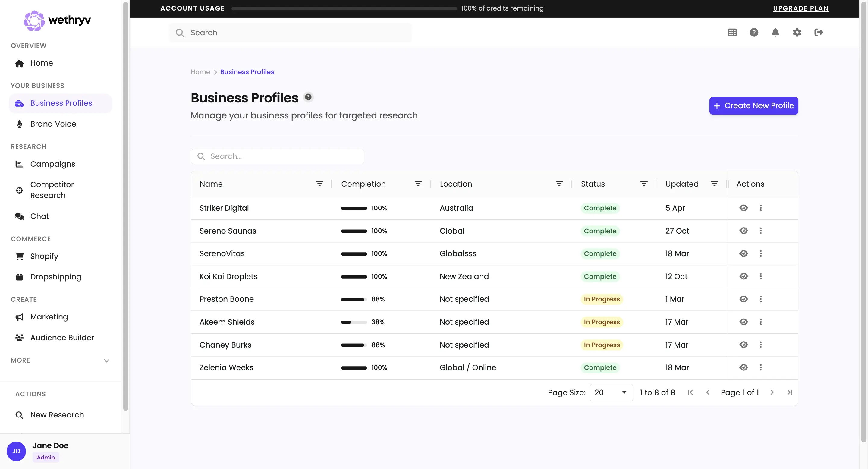Preview Zelenia Weeks using its eye icon
This screenshot has height=469, width=868.
click(x=744, y=367)
